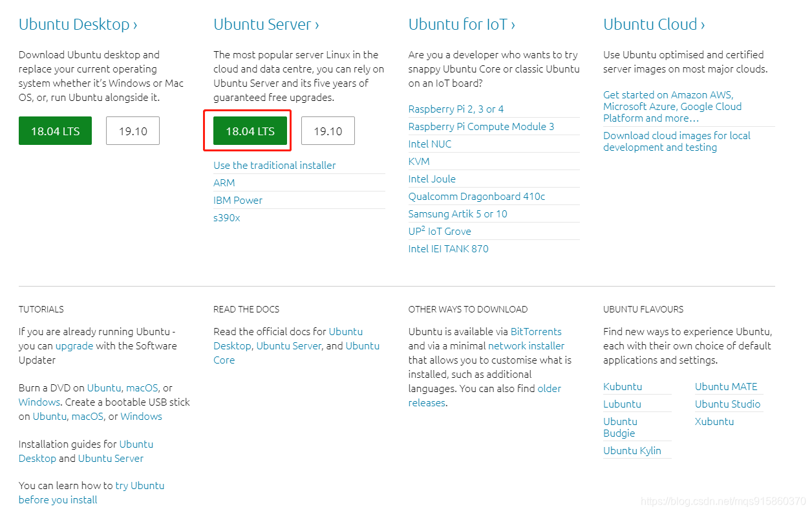Open 'Burn a DVD on Ubuntu' link
Viewport: 812px width, 513px height.
tap(104, 388)
